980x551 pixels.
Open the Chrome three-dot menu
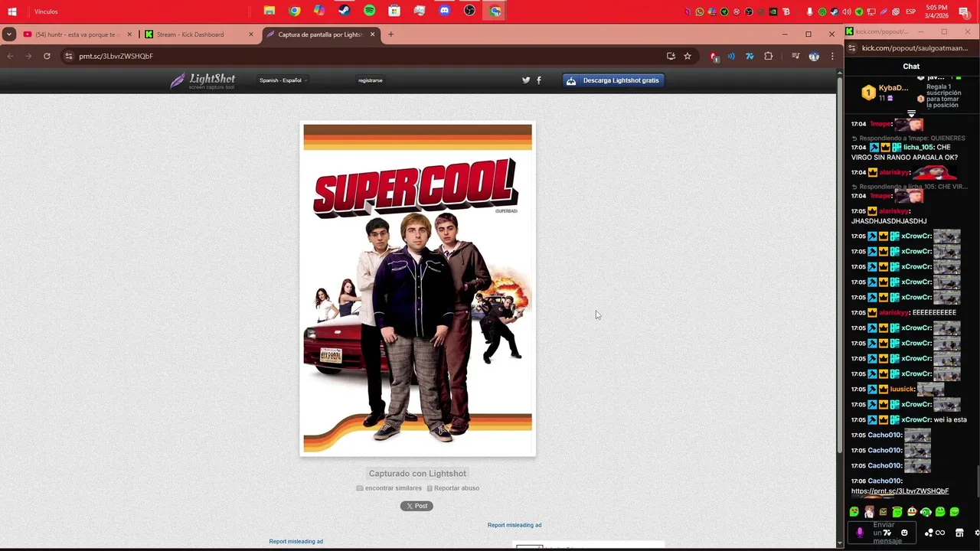pos(832,56)
